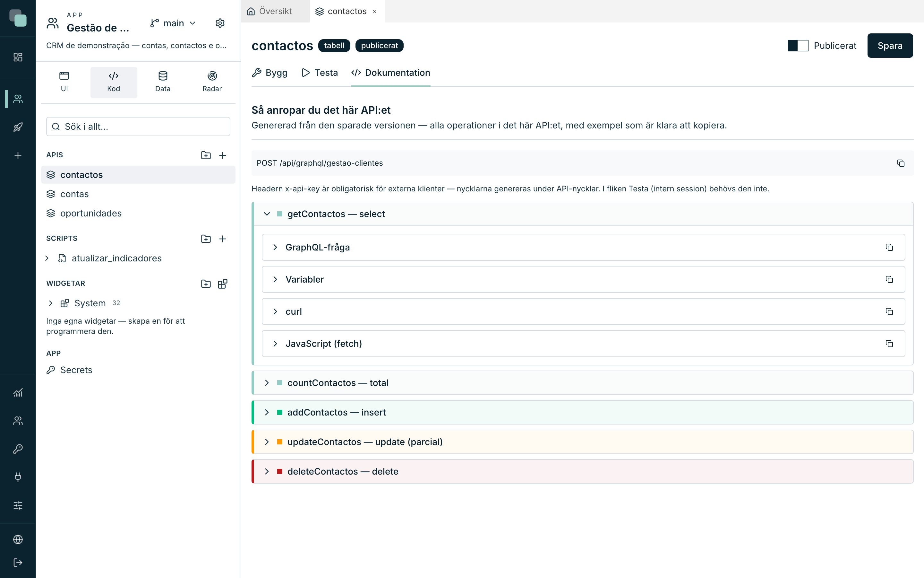Copy the POST /api/graphql/gestao-clientes endpoint
Screen dimensions: 924x578
pos(901,163)
